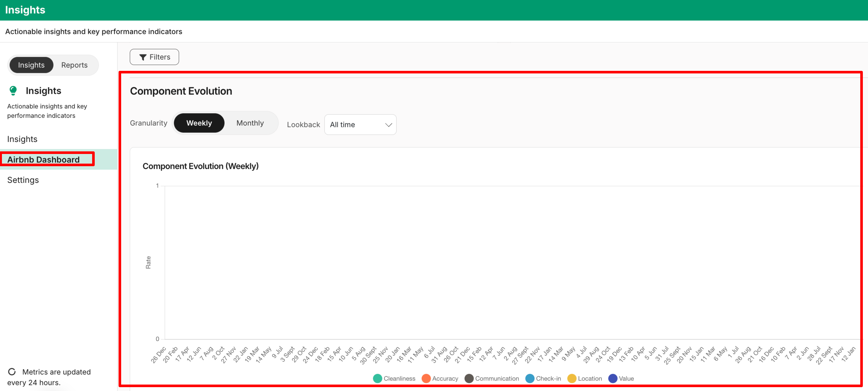Toggle the Value legend marker
Viewport: 868px width, 391px height.
[x=612, y=378]
